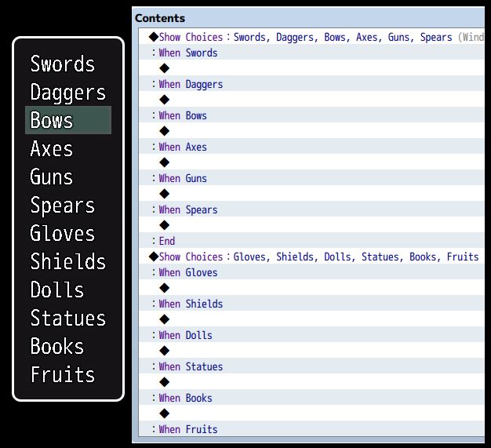Select empty command line under When Statues

coord(311,381)
